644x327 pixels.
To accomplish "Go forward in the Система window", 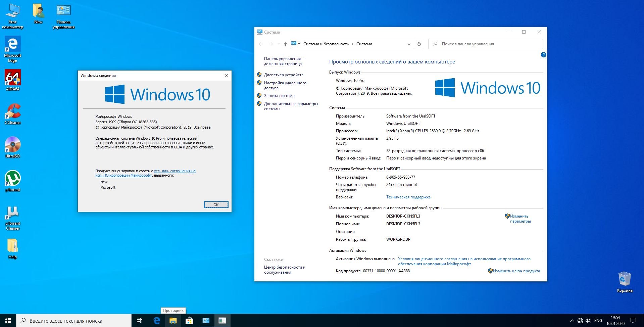I will [270, 44].
